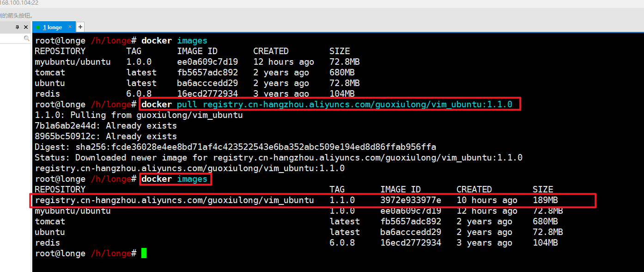Click '7b1a6ab2e44d: Already exists' line
This screenshot has width=644, height=272.
(106, 126)
